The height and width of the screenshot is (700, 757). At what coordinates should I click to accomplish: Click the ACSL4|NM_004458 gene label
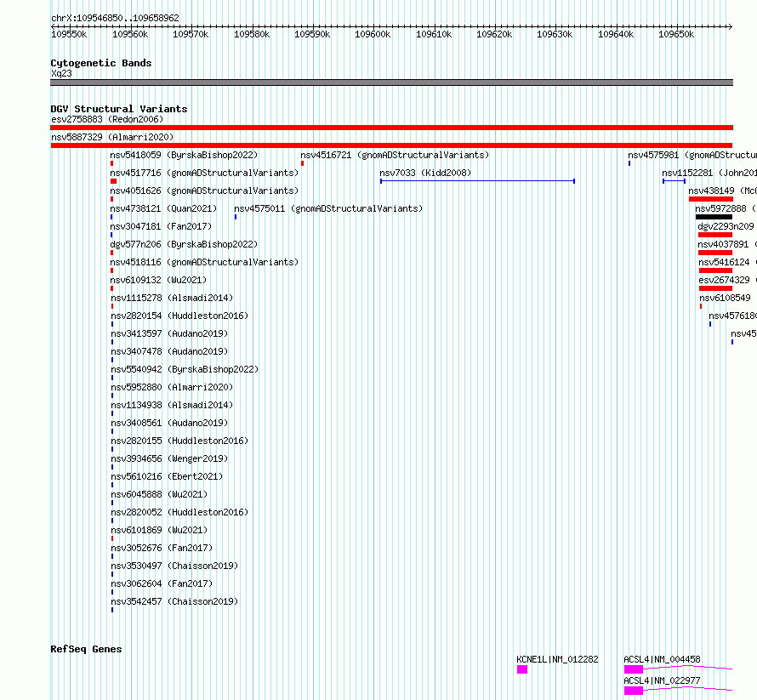pos(662,659)
